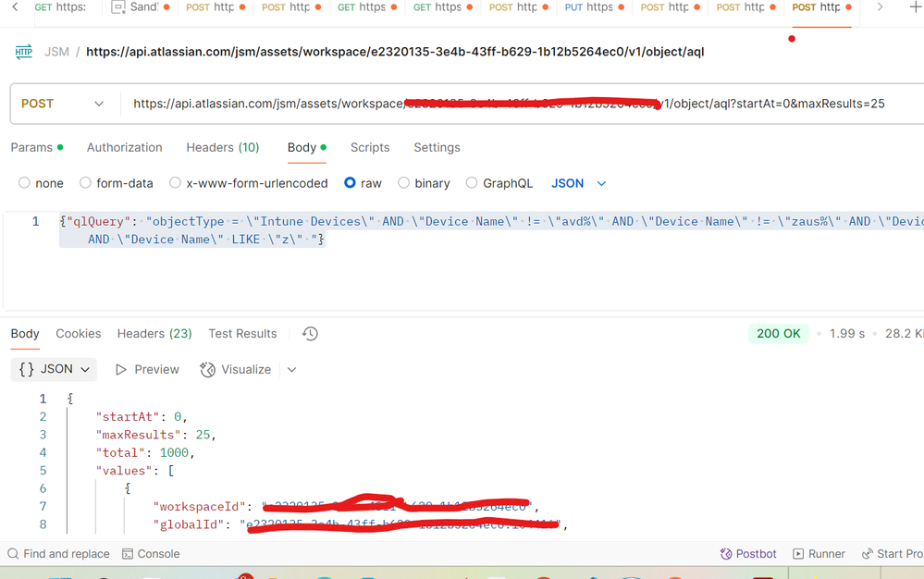Screen dimensions: 924x579
Task: Select form-data body type
Action: point(117,183)
